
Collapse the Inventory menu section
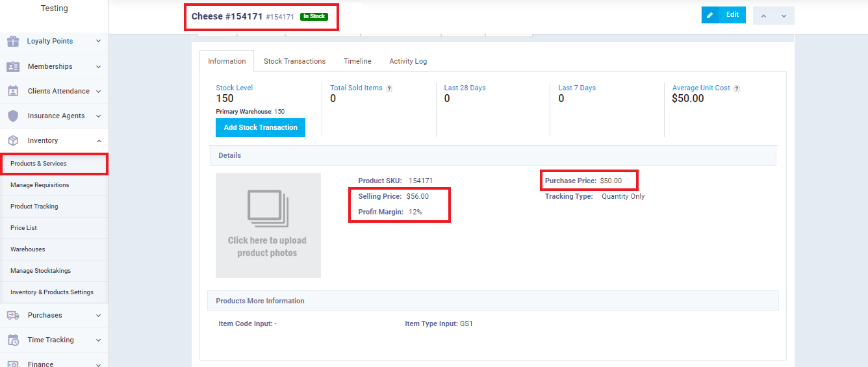click(98, 140)
